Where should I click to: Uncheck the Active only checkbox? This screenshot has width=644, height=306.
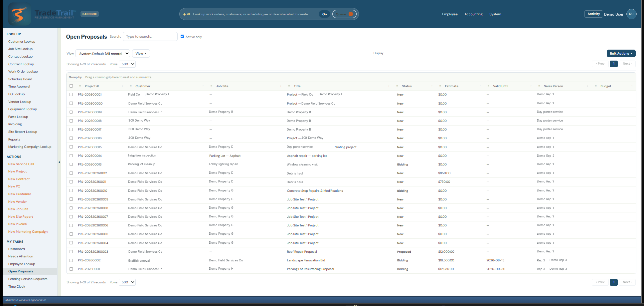(x=182, y=36)
